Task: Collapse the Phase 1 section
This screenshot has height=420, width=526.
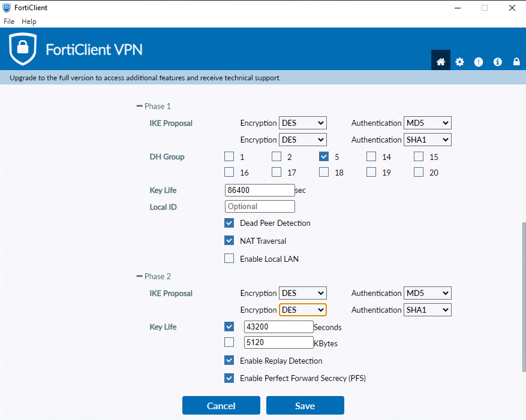Action: [140, 106]
